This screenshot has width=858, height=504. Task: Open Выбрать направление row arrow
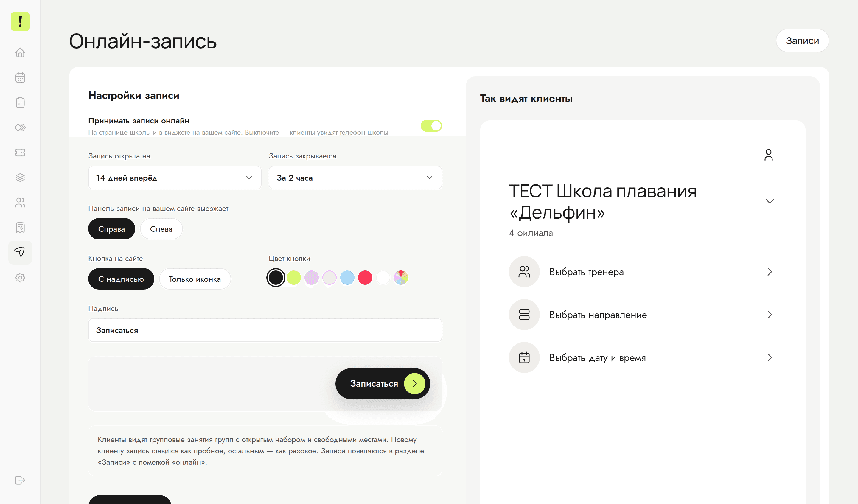(770, 315)
